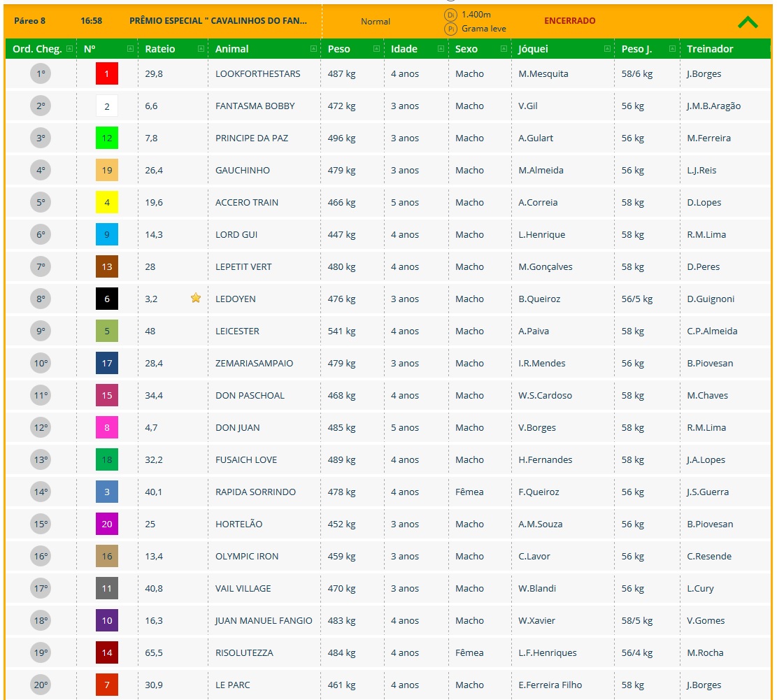
Task: Click the 1º finishing position badge
Action: tap(41, 74)
